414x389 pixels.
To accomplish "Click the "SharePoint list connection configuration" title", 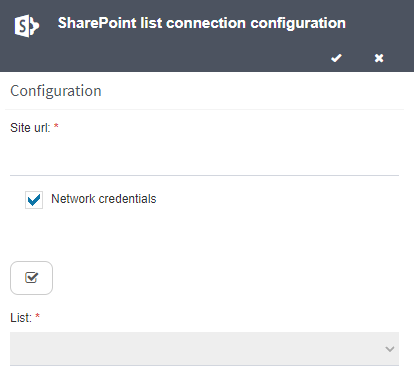I will [x=202, y=23].
